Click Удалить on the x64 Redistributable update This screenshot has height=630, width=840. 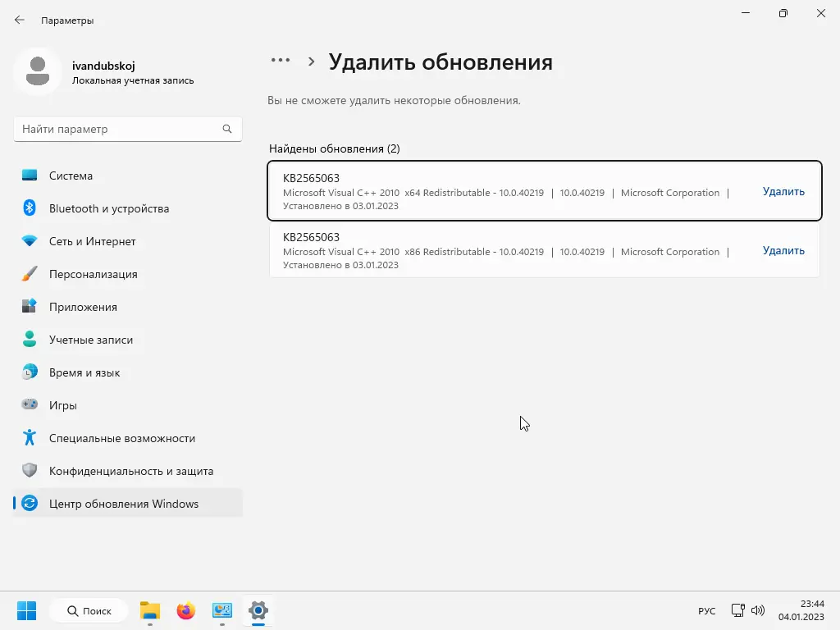pos(783,191)
